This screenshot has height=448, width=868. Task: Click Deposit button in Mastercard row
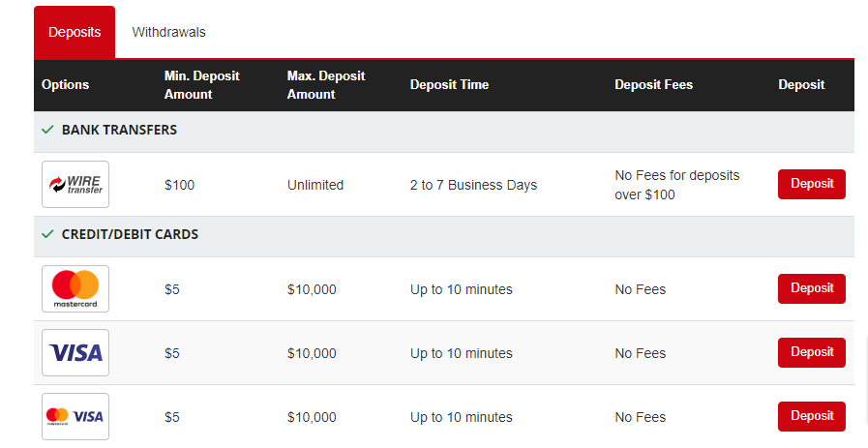(x=812, y=288)
